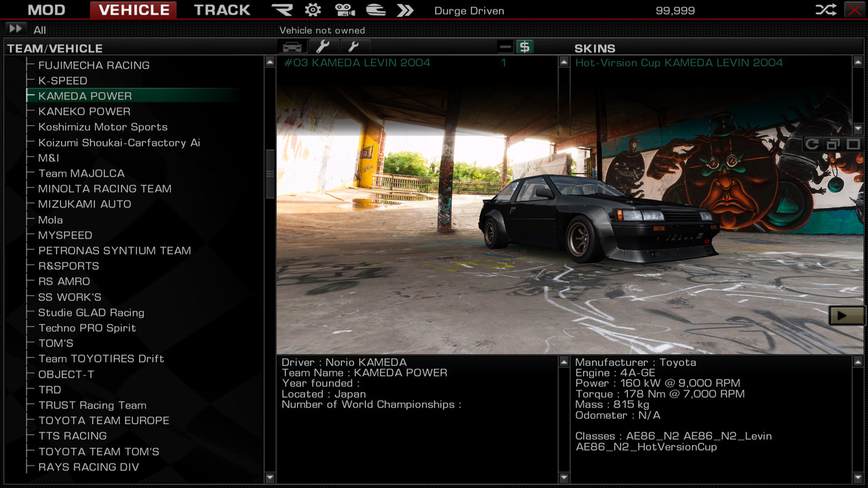This screenshot has height=488, width=868.
Task: Close the menu with the red X
Action: click(x=853, y=9)
